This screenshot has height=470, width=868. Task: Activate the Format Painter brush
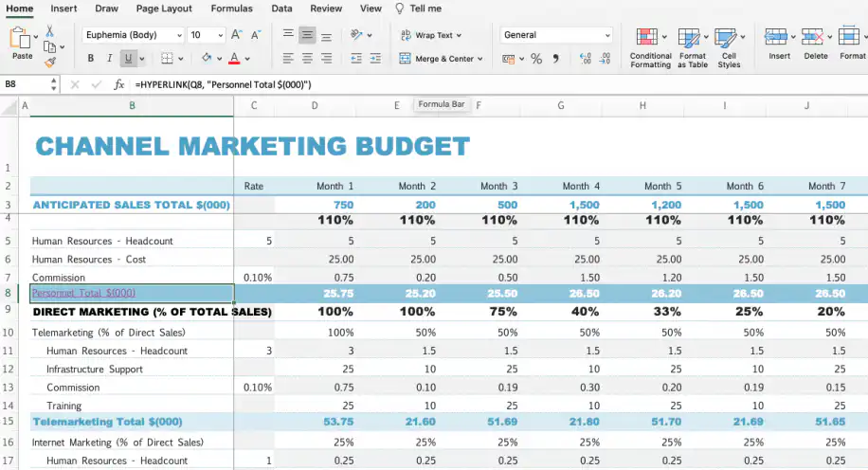tap(50, 63)
